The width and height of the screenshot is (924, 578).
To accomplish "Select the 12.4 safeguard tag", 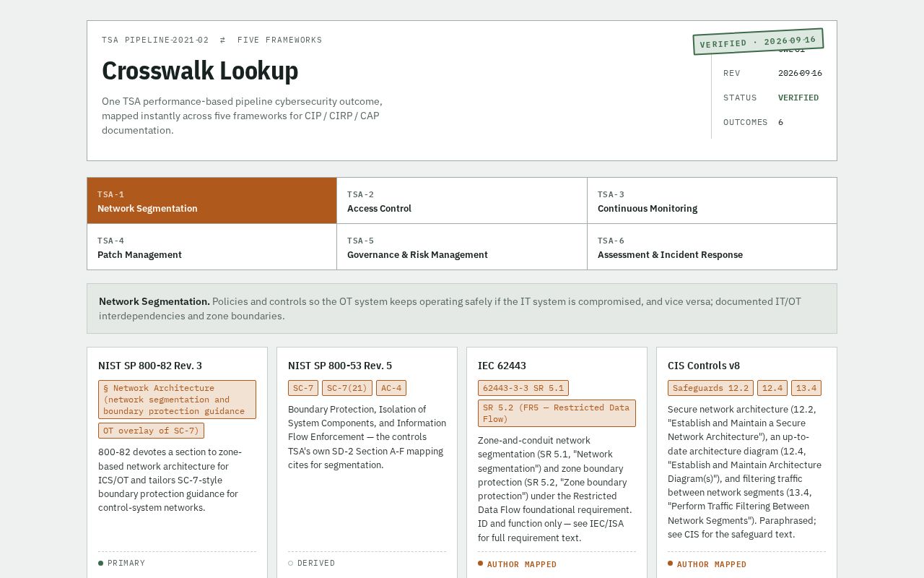I will point(772,388).
